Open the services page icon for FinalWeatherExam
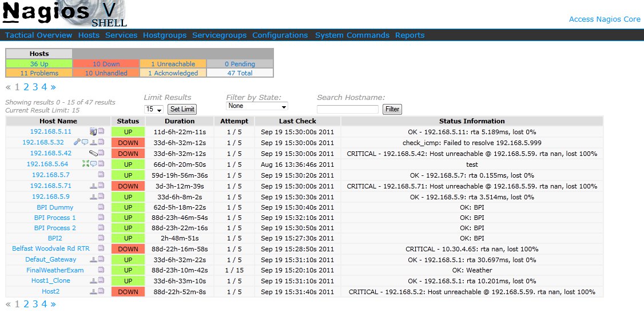The width and height of the screenshot is (644, 313). click(x=101, y=270)
